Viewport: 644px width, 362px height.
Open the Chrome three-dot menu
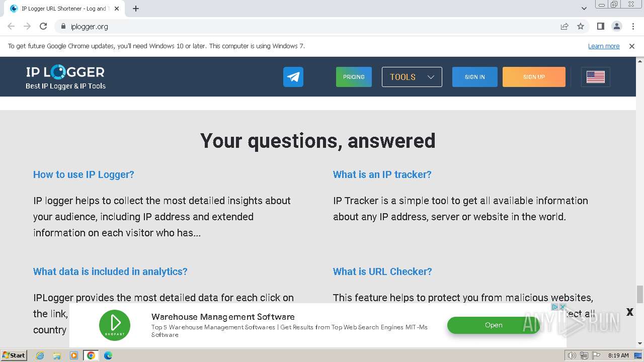[x=633, y=26]
